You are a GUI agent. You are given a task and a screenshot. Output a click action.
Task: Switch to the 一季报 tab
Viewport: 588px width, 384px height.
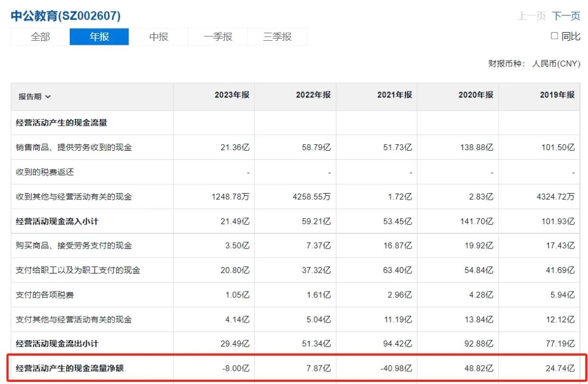(x=218, y=37)
